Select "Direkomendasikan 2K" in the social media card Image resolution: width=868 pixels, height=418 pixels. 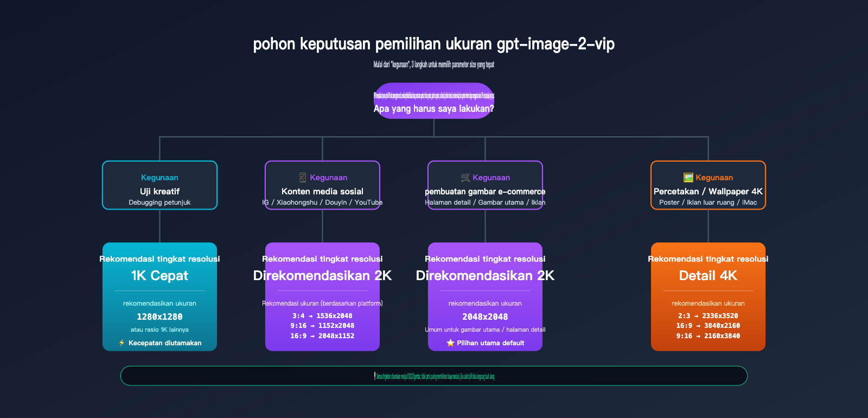click(322, 276)
